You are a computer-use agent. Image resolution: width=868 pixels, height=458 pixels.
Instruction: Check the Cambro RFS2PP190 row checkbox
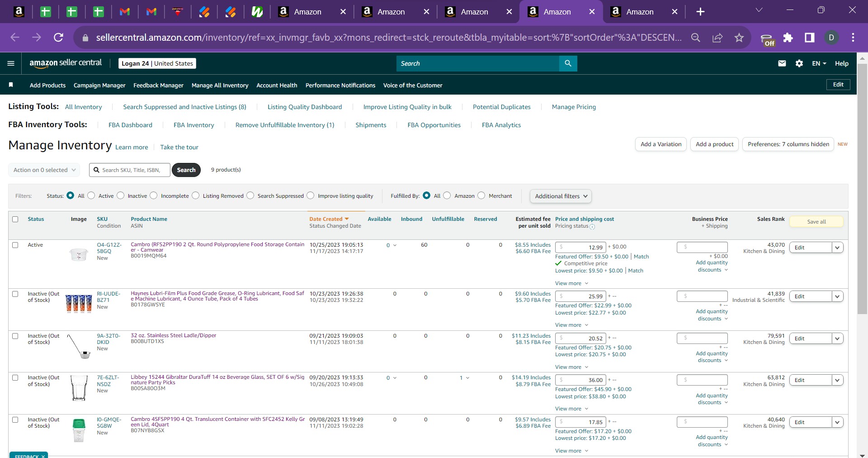tap(15, 245)
